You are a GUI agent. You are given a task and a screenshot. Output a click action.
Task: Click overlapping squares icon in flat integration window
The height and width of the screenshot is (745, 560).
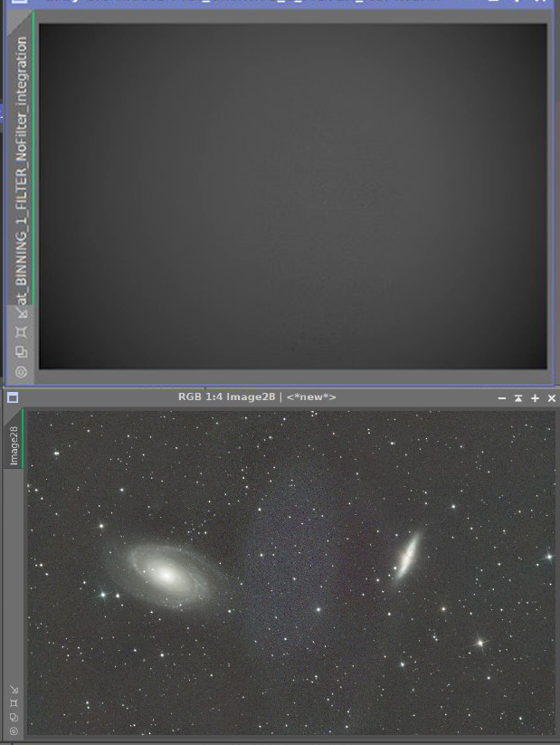22,352
